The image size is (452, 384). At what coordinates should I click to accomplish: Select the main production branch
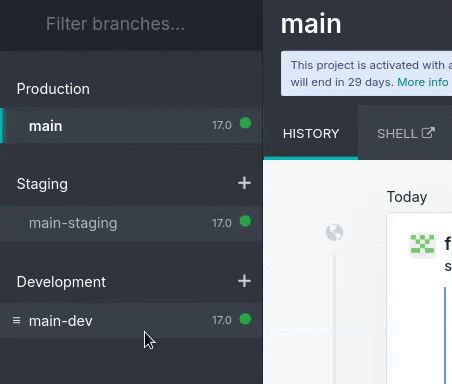[131, 126]
